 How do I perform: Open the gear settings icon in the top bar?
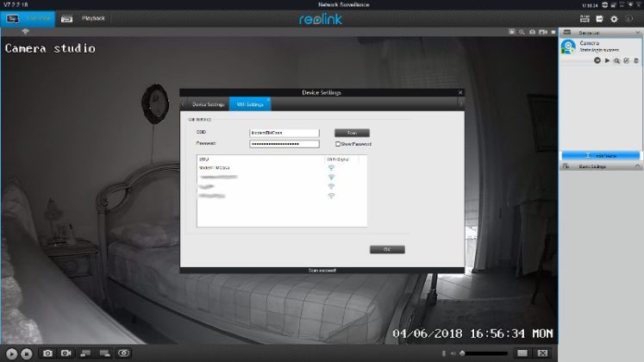tap(614, 19)
